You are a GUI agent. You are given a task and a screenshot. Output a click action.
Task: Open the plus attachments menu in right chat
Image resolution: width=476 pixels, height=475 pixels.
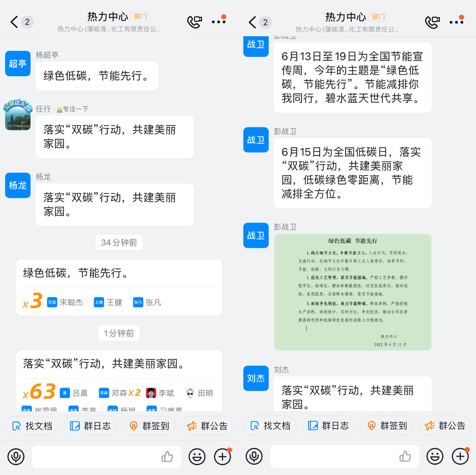[460, 457]
